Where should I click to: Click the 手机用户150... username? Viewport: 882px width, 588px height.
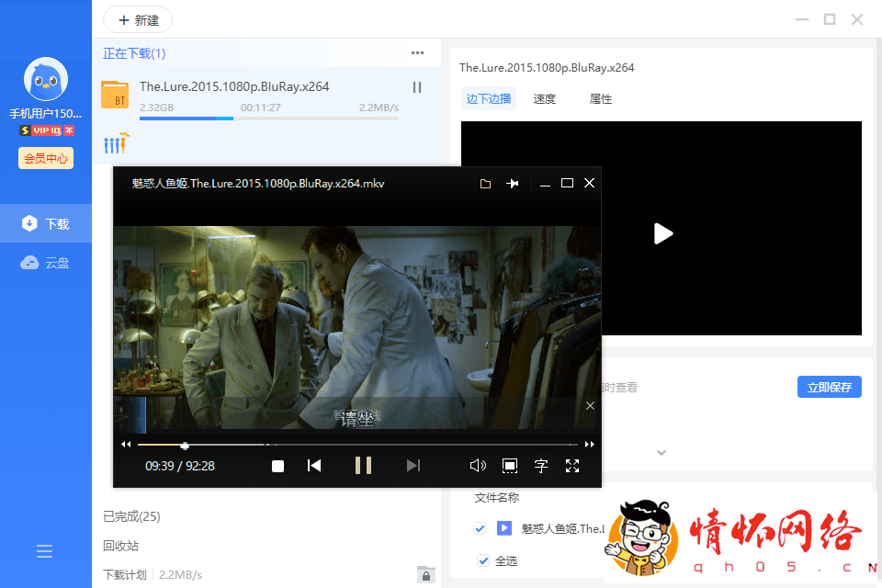pos(46,114)
